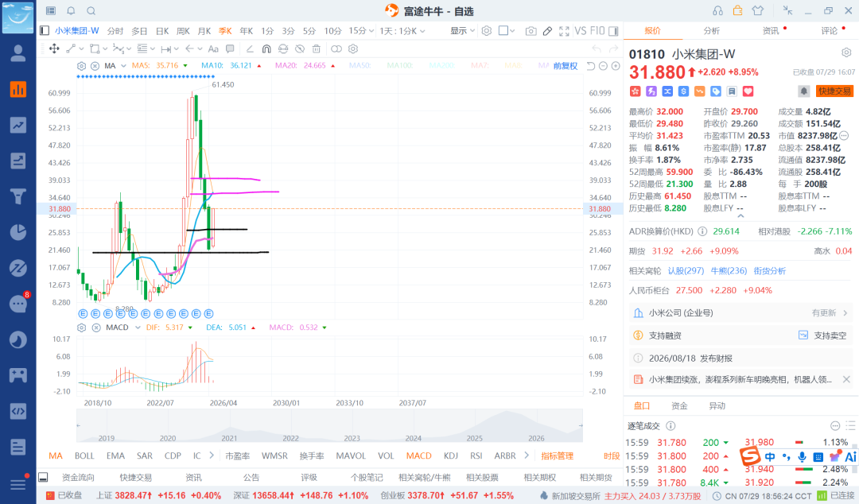
Task: Expand chart to fullscreen
Action: 564,31
